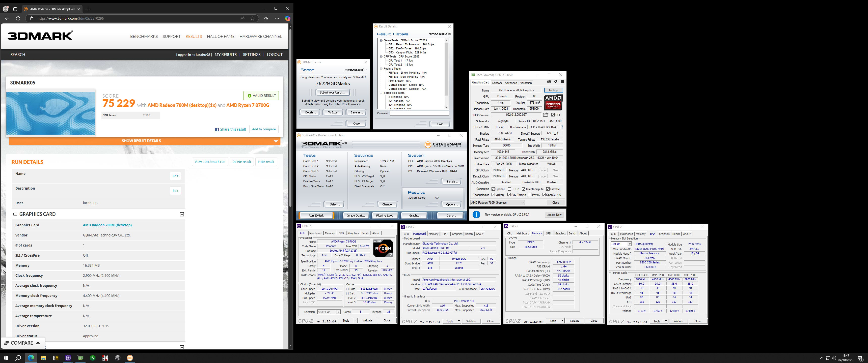
Task: Click Update Now button
Action: tap(554, 215)
